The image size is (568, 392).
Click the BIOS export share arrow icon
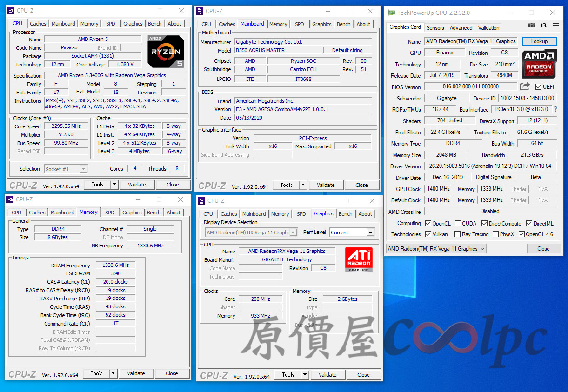pos(525,86)
